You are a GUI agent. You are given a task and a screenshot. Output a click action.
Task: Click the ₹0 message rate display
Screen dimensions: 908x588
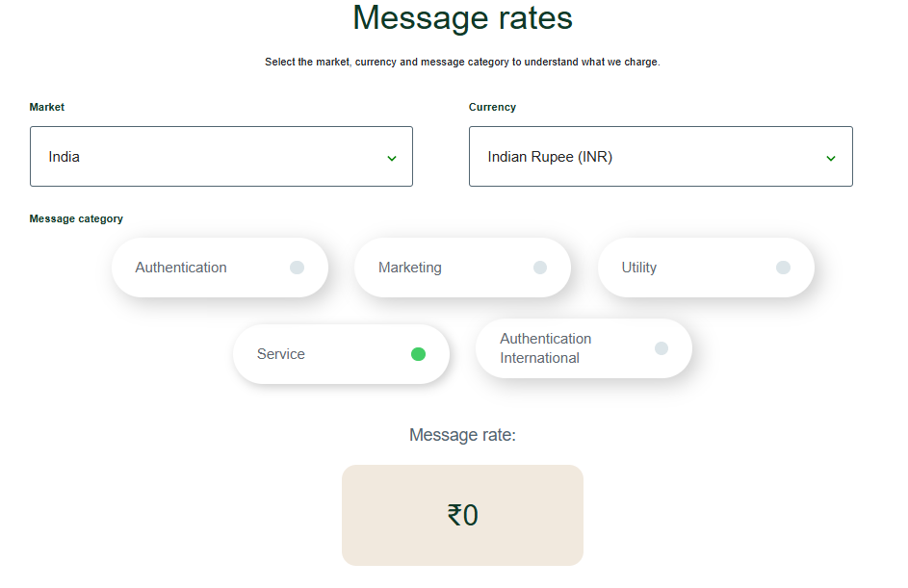(462, 515)
